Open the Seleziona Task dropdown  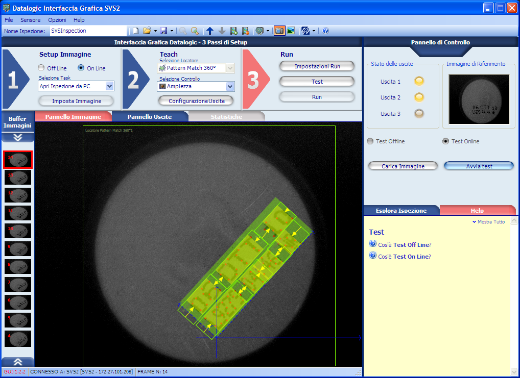click(76, 86)
